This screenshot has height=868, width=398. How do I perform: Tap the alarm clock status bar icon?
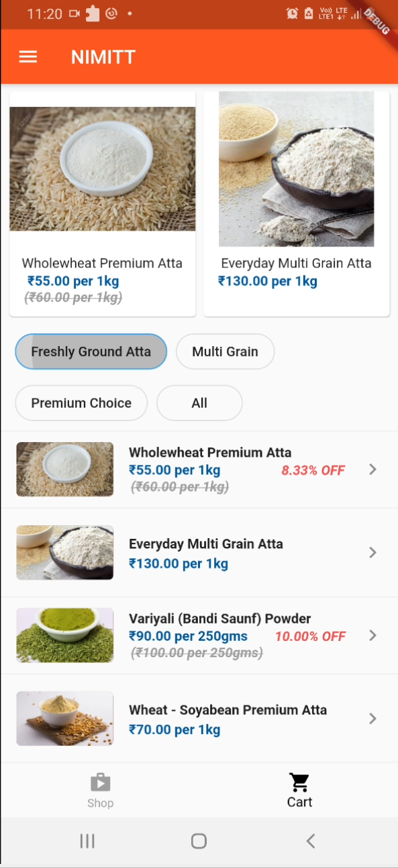pos(291,13)
